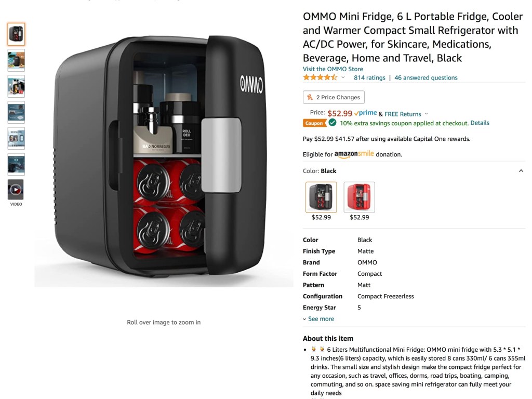Screen dimensions: 532x399
Task: Open the first selected product thumbnail
Action: point(16,34)
